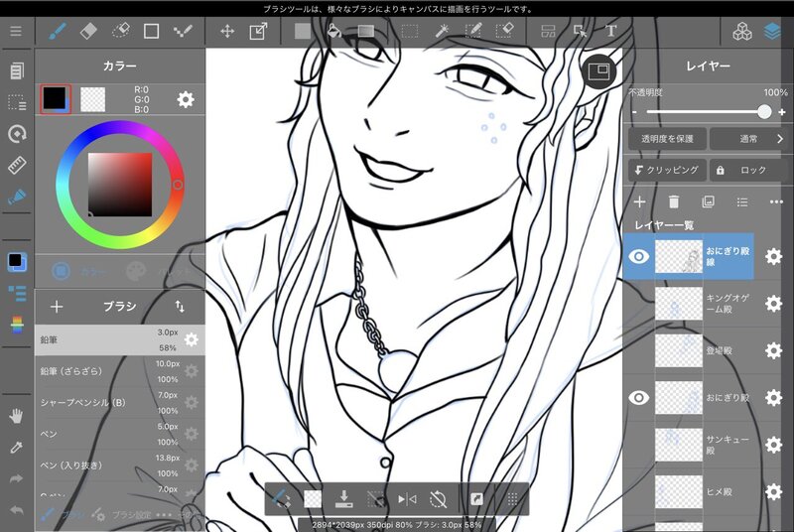Select the シャープペンシル（B） brush
The width and height of the screenshot is (794, 532).
(119, 402)
